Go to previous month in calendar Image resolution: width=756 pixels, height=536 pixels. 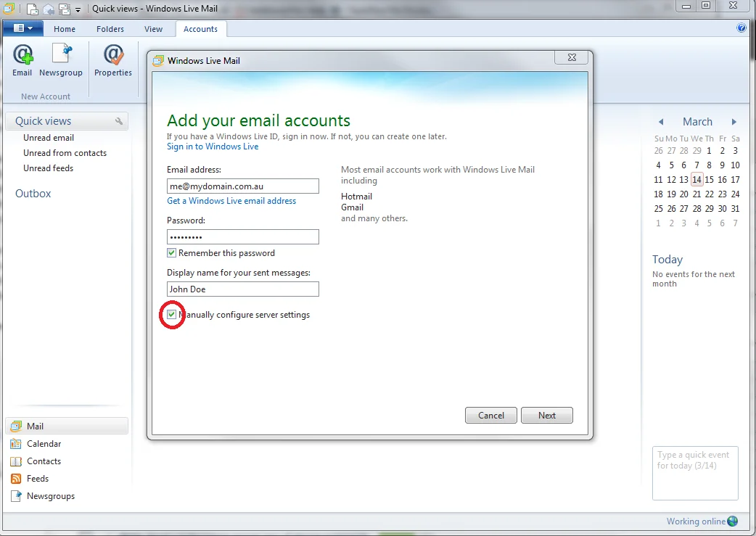tap(661, 121)
